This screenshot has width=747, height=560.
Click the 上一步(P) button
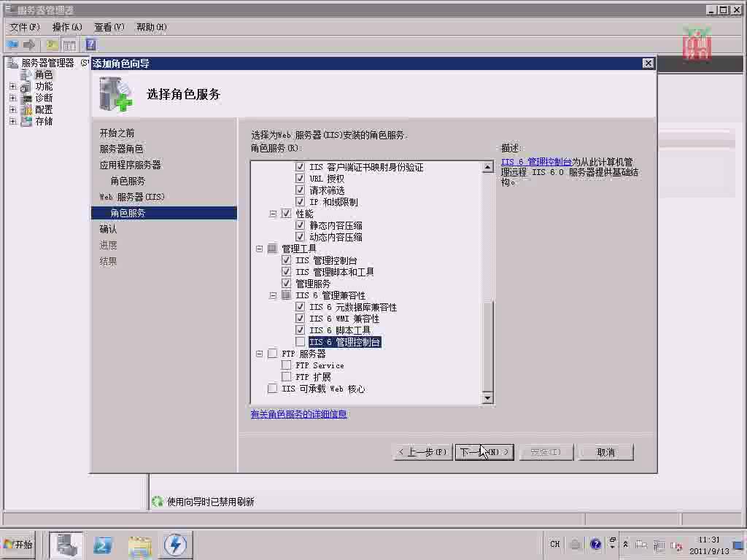tap(423, 452)
